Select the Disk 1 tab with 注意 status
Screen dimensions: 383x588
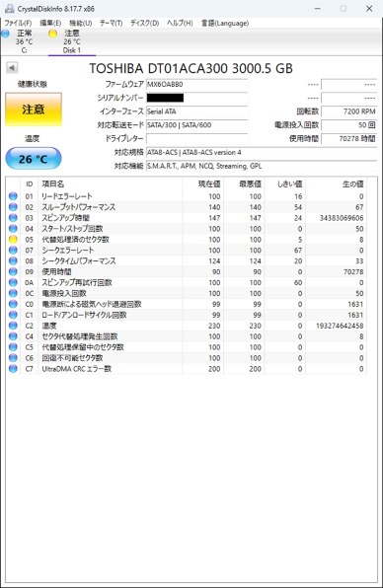(x=71, y=41)
